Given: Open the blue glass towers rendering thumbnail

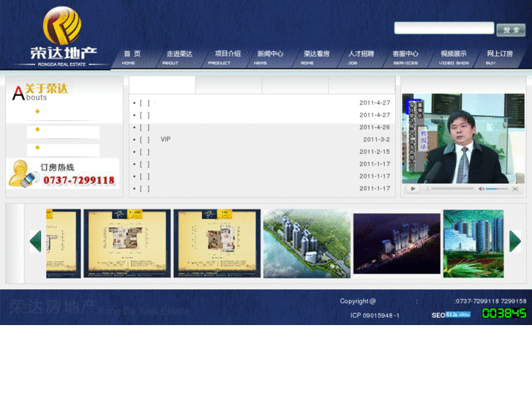Looking at the screenshot, I should point(473,244).
